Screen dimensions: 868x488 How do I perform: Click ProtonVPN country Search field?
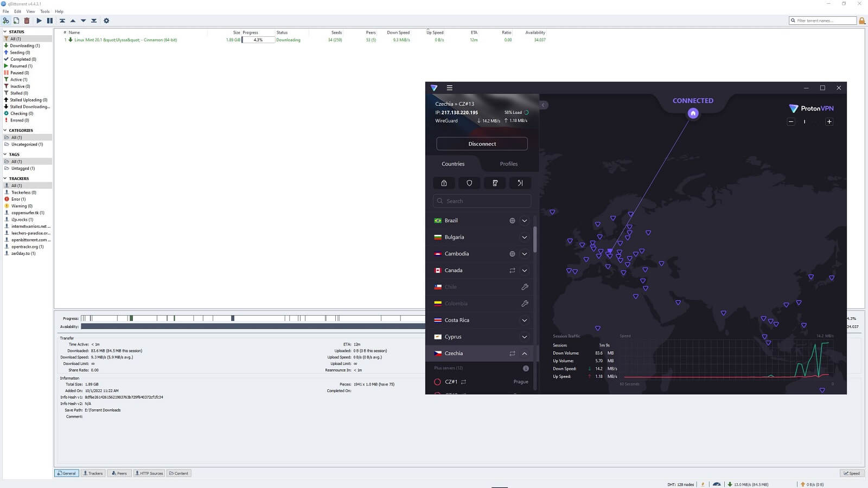[482, 201]
